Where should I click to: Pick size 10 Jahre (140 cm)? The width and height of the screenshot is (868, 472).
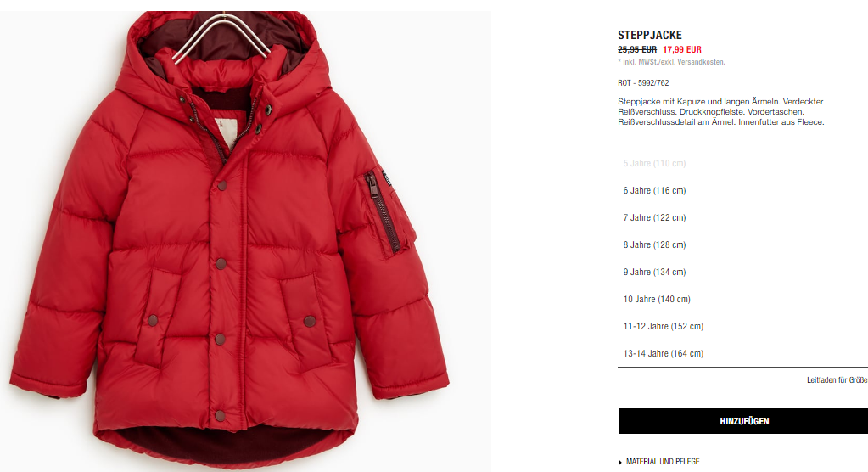tap(743, 299)
